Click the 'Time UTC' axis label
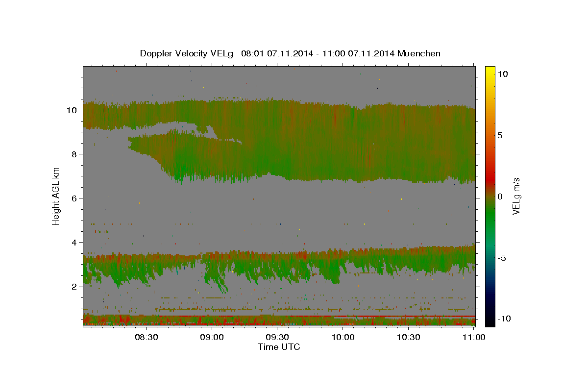The image size is (588, 392). pyautogui.click(x=279, y=347)
